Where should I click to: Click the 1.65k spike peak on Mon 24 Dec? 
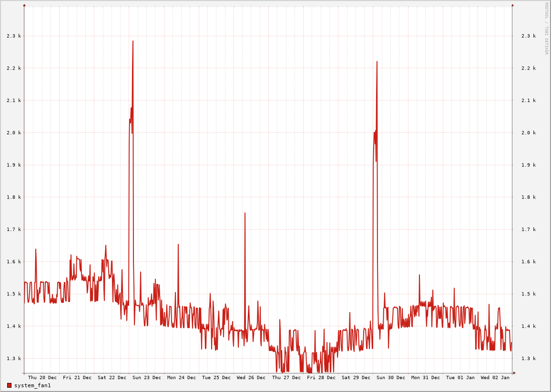coord(178,245)
